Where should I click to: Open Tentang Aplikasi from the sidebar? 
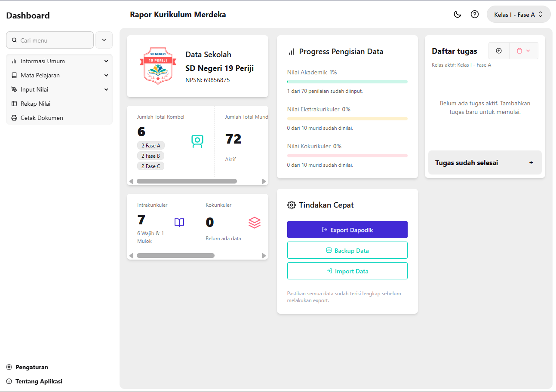click(x=39, y=381)
